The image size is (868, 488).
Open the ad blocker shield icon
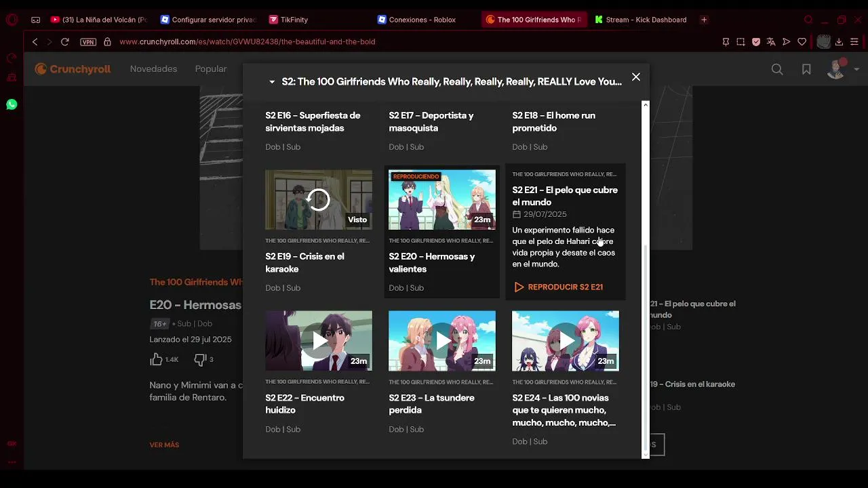[756, 42]
